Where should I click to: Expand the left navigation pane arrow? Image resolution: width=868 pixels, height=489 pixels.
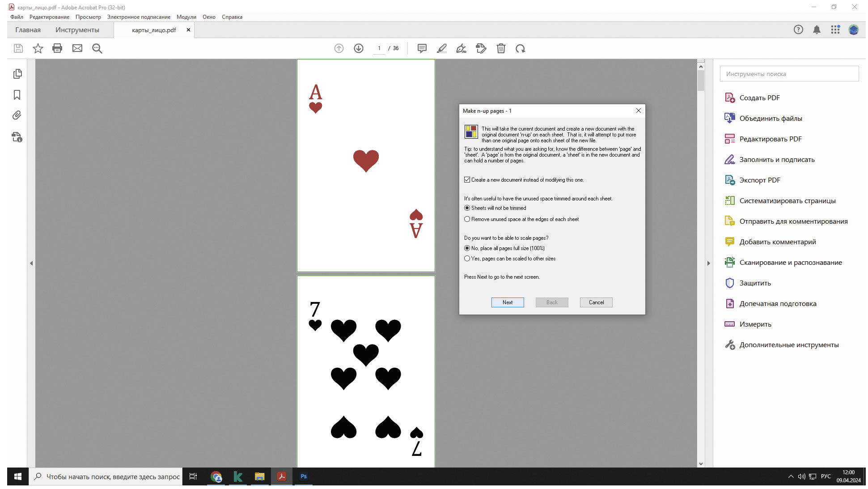(x=31, y=263)
